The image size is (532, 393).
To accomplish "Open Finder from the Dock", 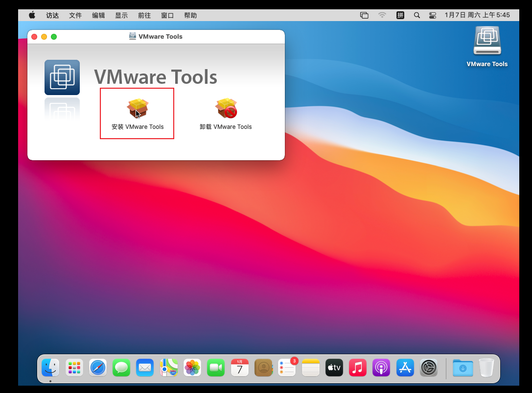I will click(50, 368).
